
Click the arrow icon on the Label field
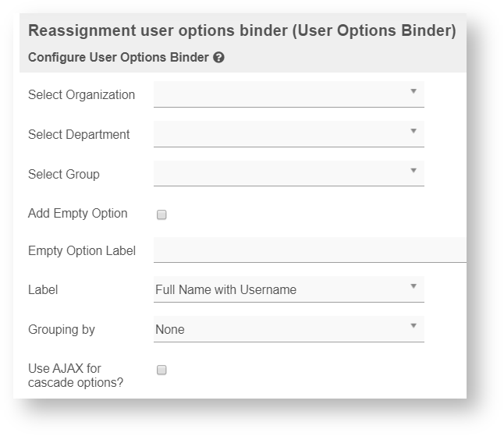click(413, 286)
